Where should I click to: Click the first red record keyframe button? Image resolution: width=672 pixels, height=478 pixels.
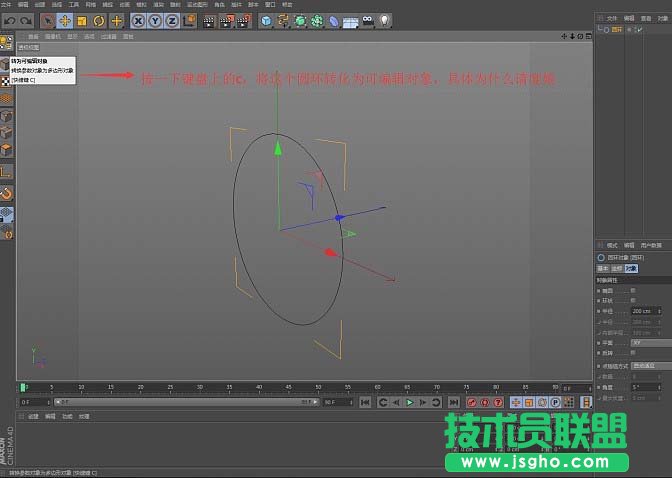point(472,402)
